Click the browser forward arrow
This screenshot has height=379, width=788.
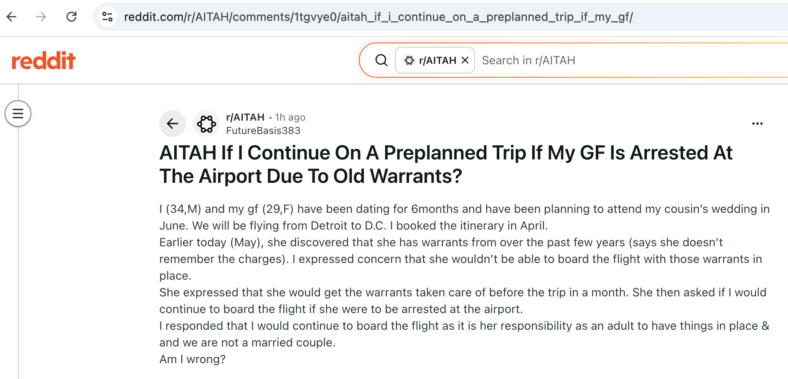pyautogui.click(x=41, y=17)
